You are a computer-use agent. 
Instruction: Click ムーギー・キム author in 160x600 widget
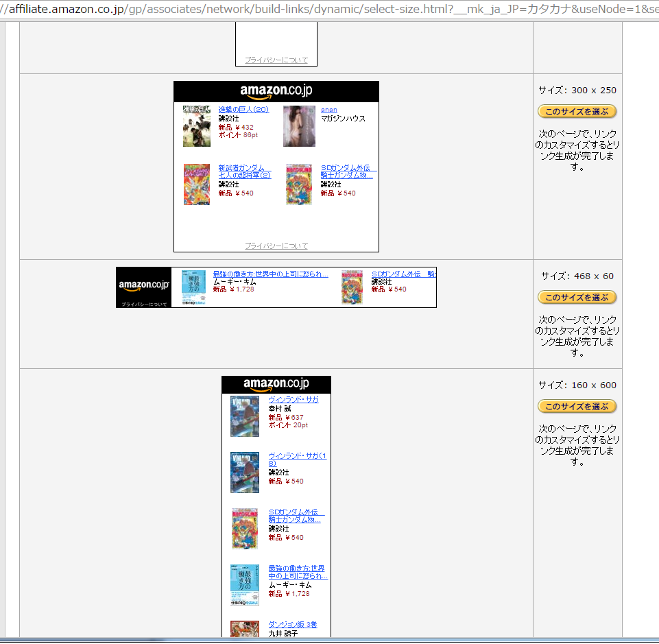tap(290, 585)
